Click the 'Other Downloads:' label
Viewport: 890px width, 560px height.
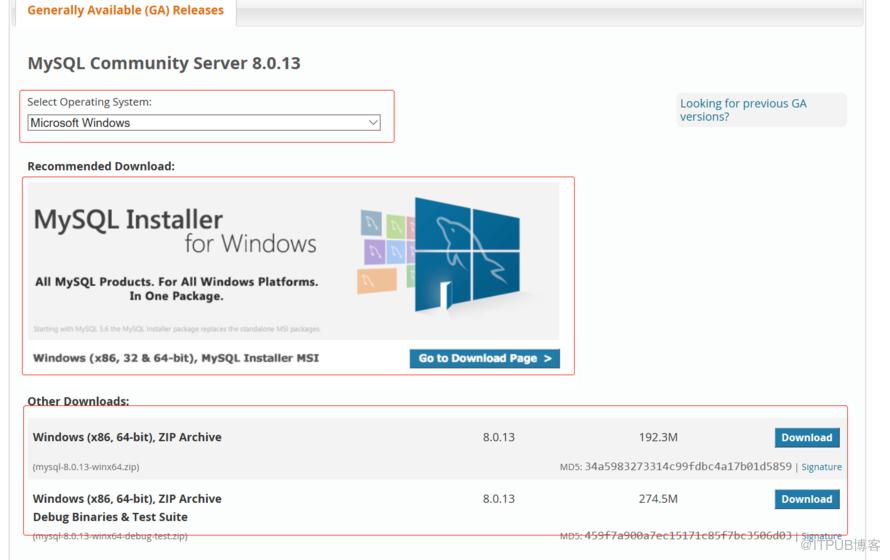click(x=78, y=401)
